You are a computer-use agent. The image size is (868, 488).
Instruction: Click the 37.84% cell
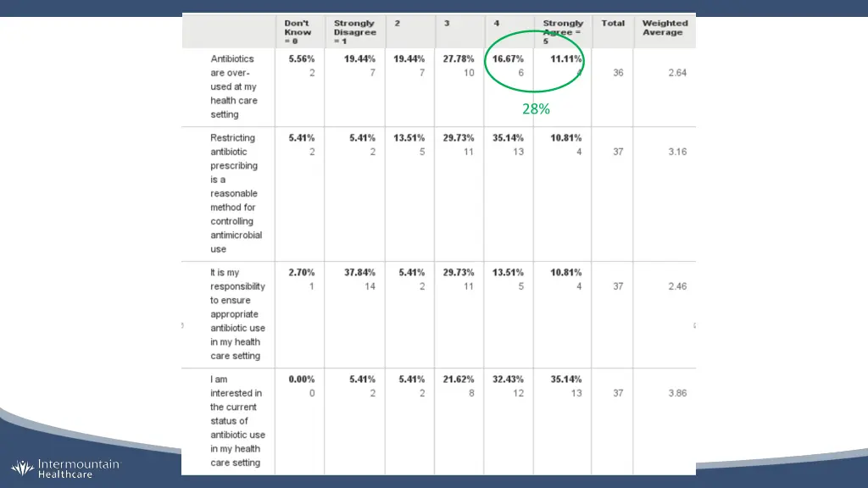(359, 272)
